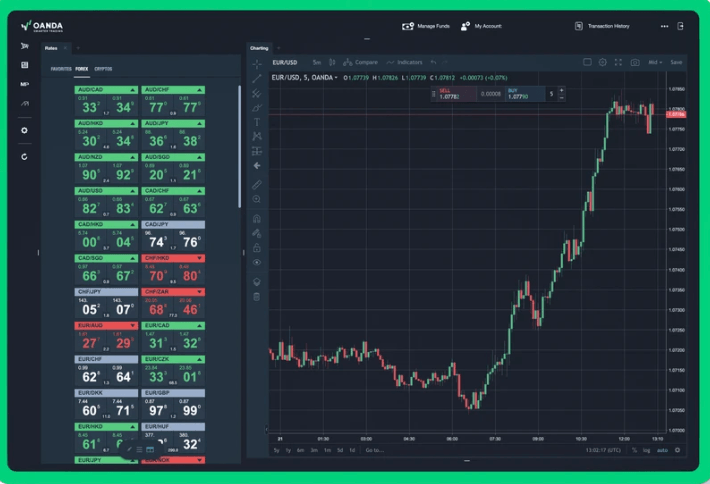The width and height of the screenshot is (710, 484).
Task: Open settings gear in left sidebar
Action: (x=24, y=130)
